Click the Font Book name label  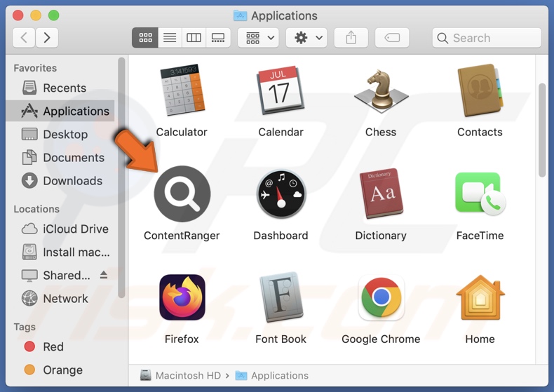pyautogui.click(x=281, y=339)
